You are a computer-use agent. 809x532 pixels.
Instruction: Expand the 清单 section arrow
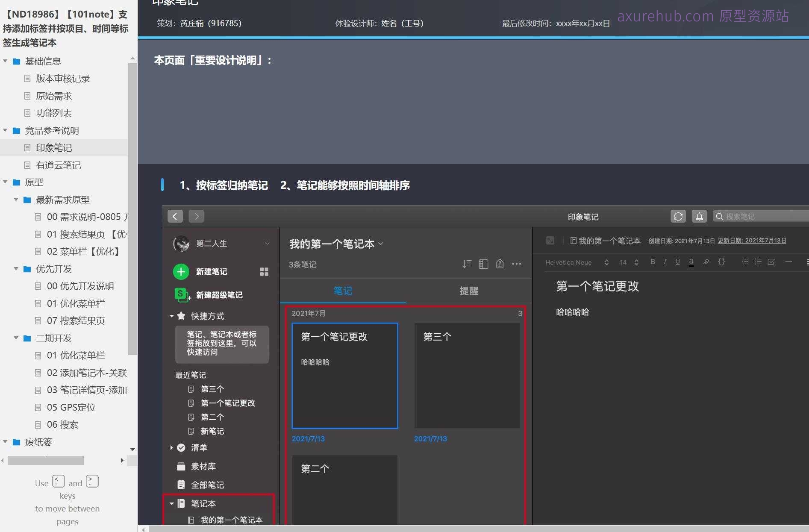tap(171, 447)
